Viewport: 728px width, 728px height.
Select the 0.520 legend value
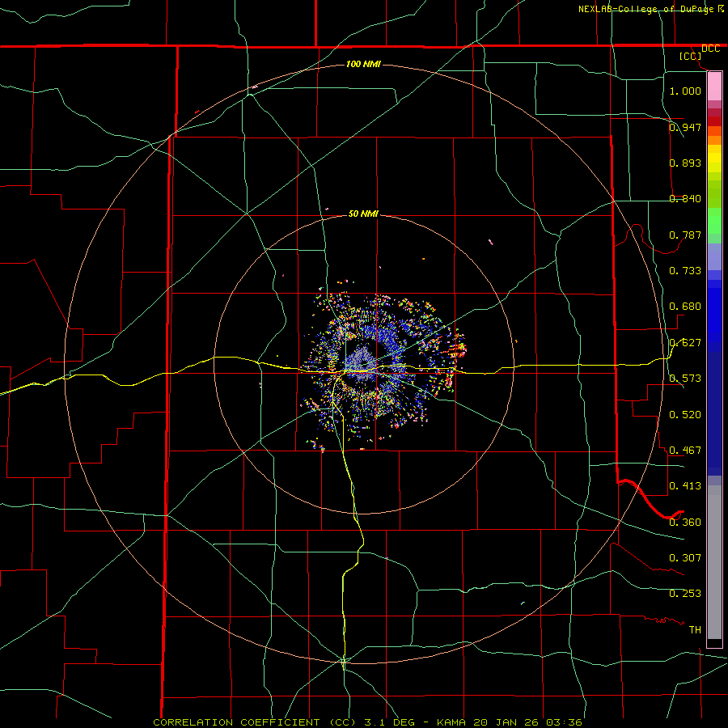(685, 415)
